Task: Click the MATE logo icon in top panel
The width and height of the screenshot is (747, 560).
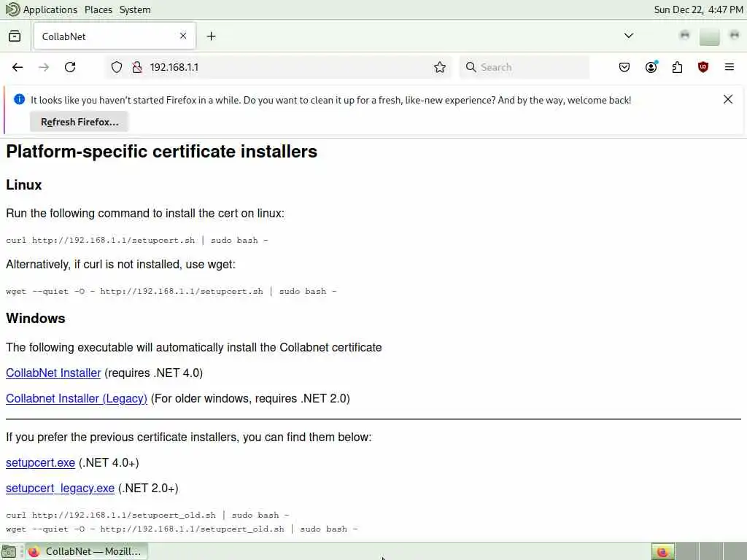Action: [x=12, y=9]
